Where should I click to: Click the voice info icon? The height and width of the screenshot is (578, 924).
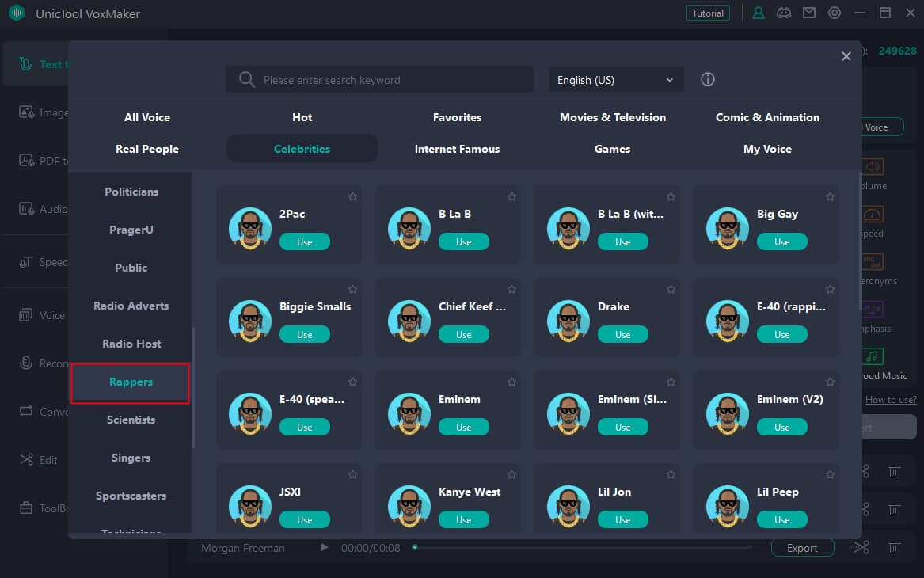coord(708,79)
